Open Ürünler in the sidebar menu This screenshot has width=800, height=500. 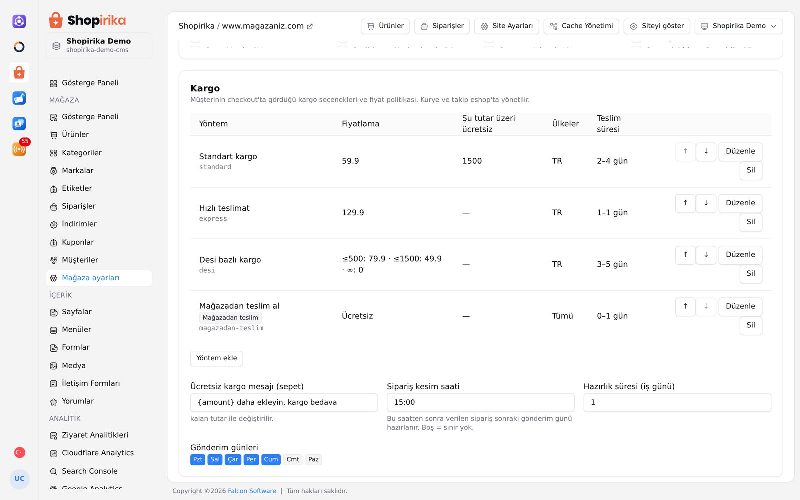pos(75,135)
